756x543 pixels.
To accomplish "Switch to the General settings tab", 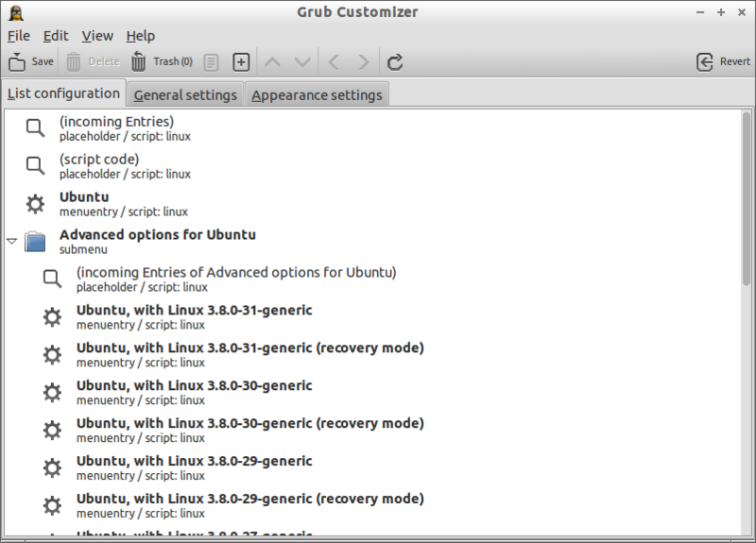I will pos(185,95).
